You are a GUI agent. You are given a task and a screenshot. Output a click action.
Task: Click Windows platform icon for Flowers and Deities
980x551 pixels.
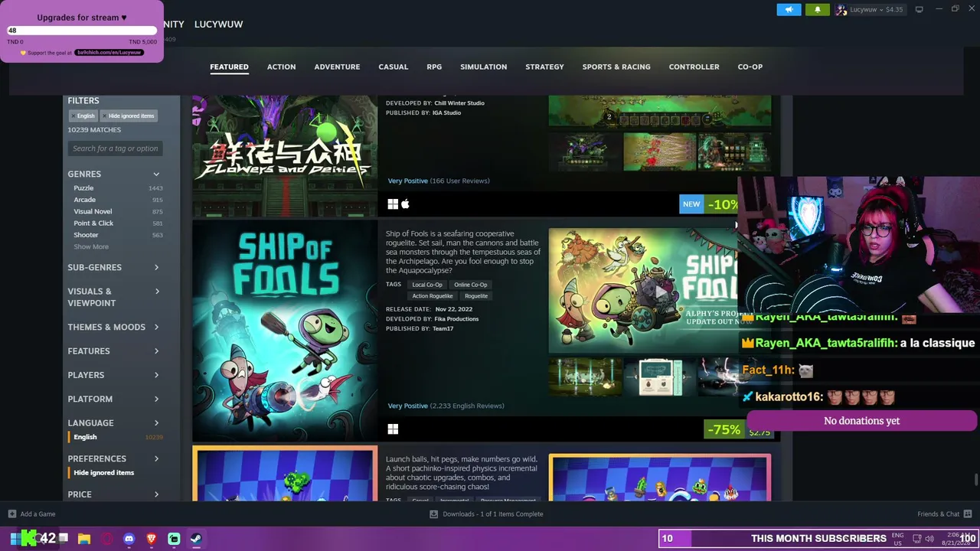(393, 204)
